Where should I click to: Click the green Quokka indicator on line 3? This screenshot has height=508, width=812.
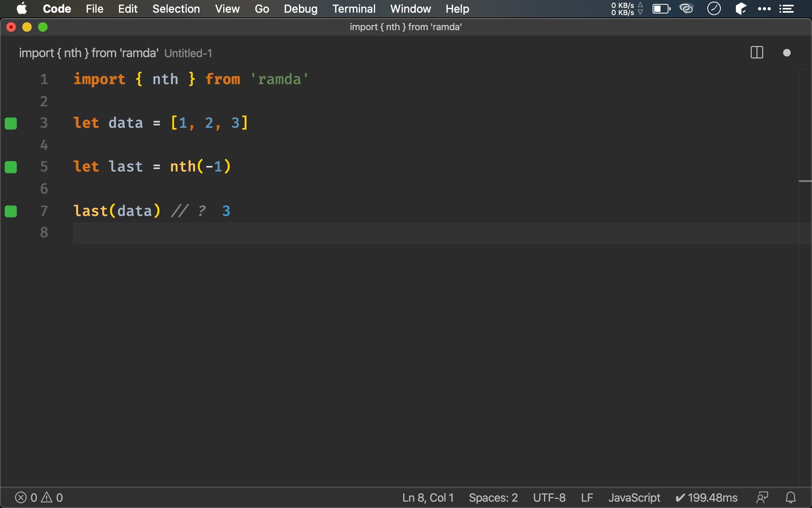click(x=11, y=123)
